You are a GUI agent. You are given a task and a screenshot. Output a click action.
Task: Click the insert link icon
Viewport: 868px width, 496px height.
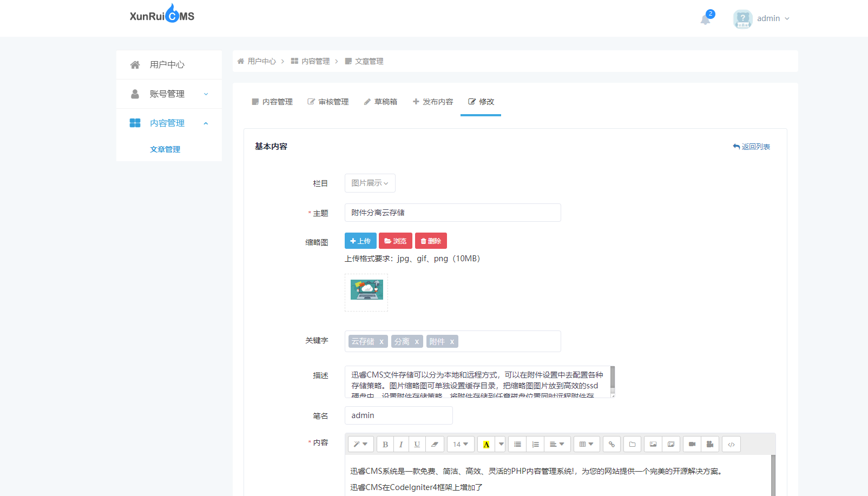tap(611, 444)
